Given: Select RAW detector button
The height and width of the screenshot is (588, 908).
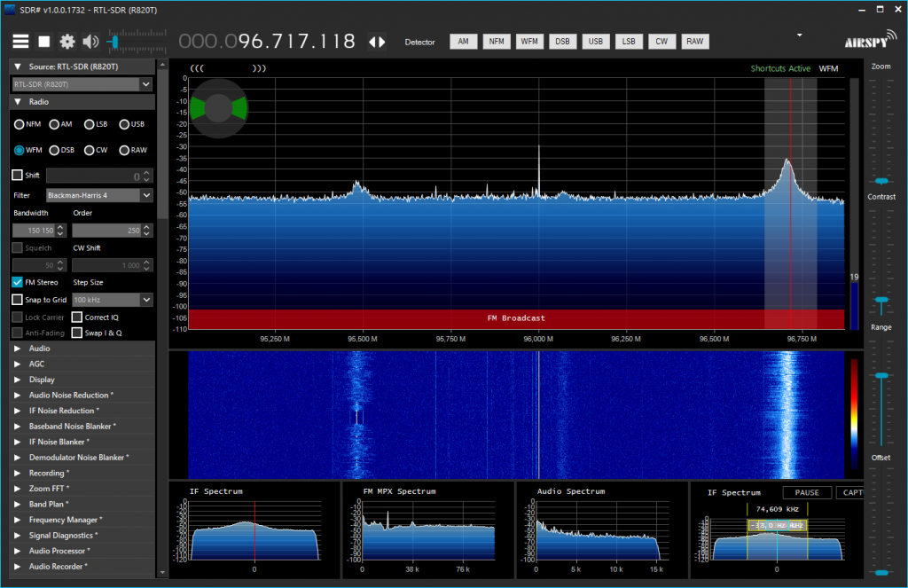Looking at the screenshot, I should [x=694, y=41].
